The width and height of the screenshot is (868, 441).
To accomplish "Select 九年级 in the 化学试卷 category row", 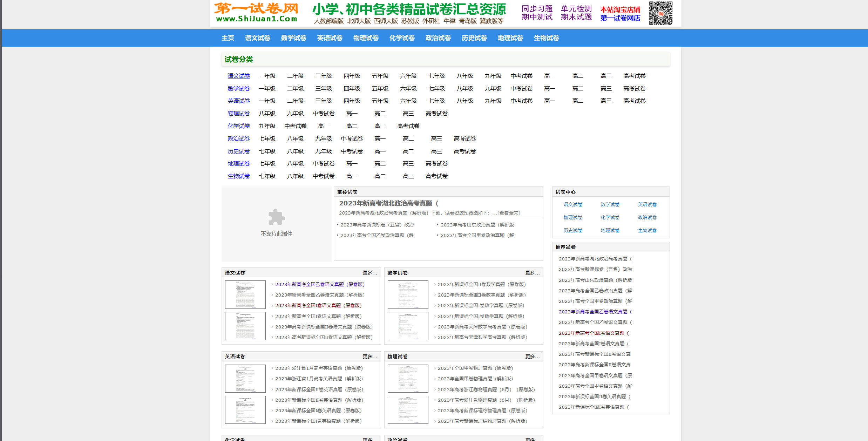I will point(267,126).
